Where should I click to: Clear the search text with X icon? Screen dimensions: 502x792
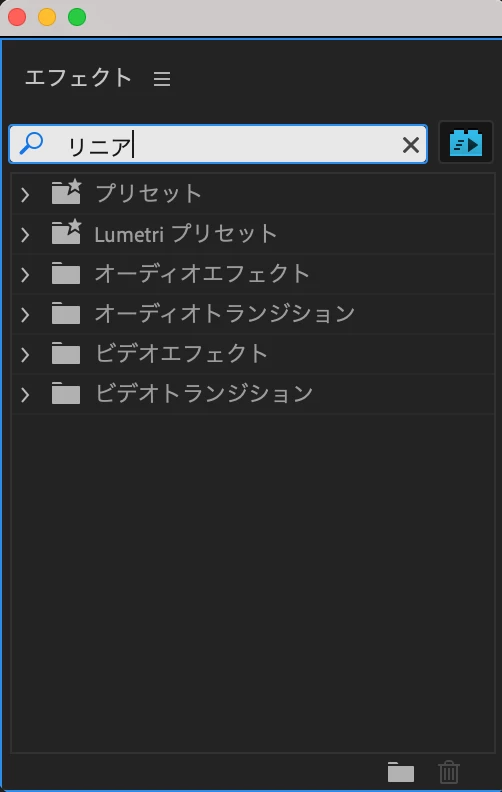(411, 145)
